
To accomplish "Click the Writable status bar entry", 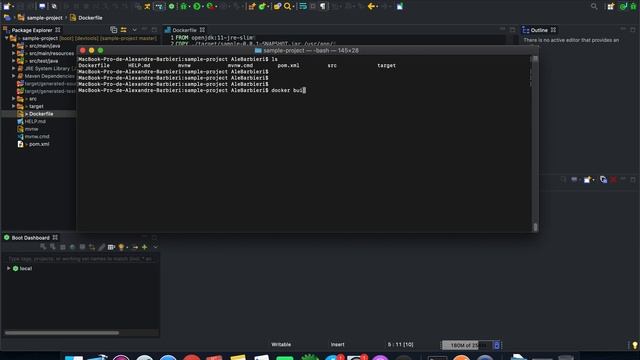I will (281, 344).
